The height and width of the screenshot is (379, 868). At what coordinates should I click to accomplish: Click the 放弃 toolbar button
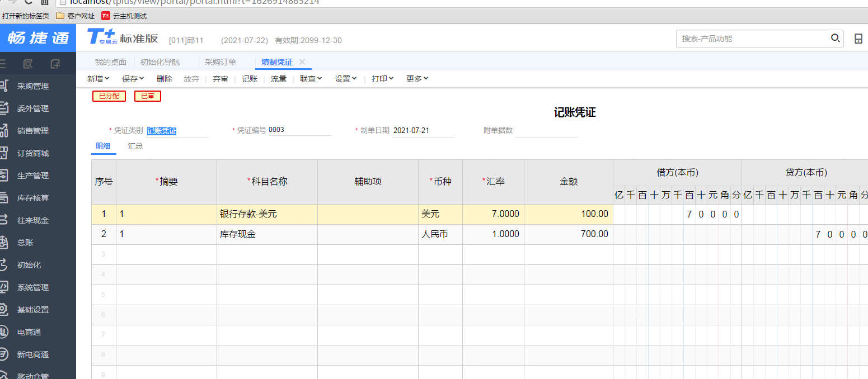191,79
